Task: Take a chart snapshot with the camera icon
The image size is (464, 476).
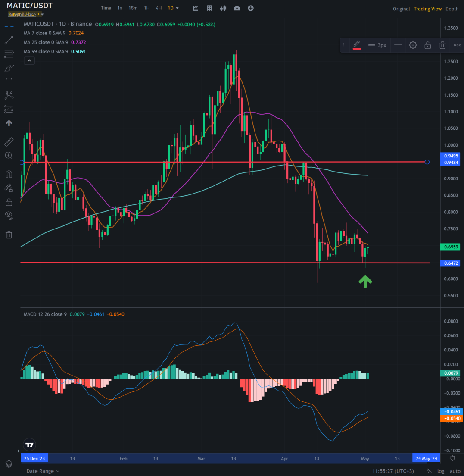Action: pos(237,8)
